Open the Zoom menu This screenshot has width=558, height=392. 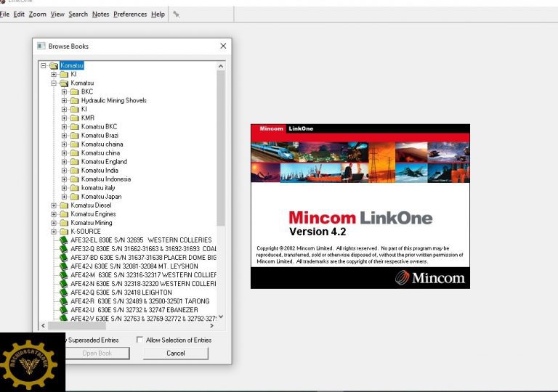[37, 15]
